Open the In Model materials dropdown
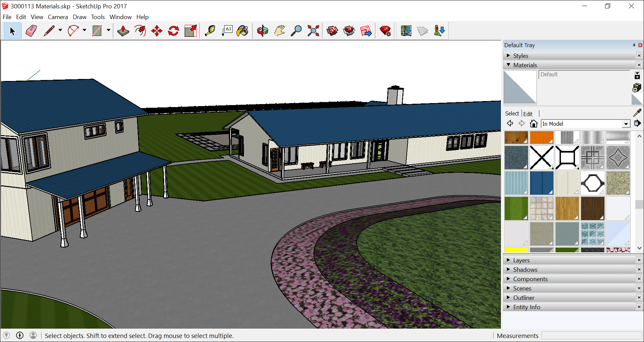The width and height of the screenshot is (644, 342). tap(626, 123)
